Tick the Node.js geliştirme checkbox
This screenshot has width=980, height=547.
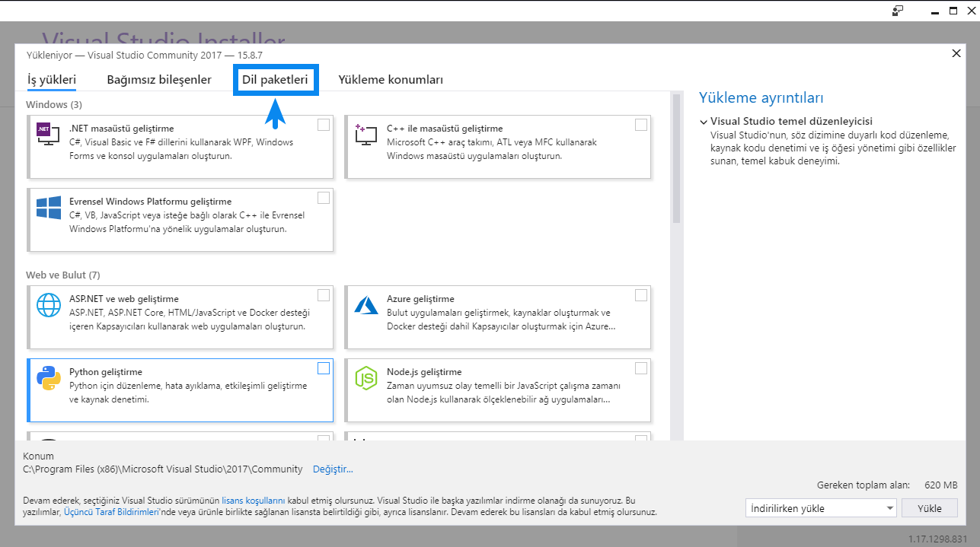click(x=641, y=368)
